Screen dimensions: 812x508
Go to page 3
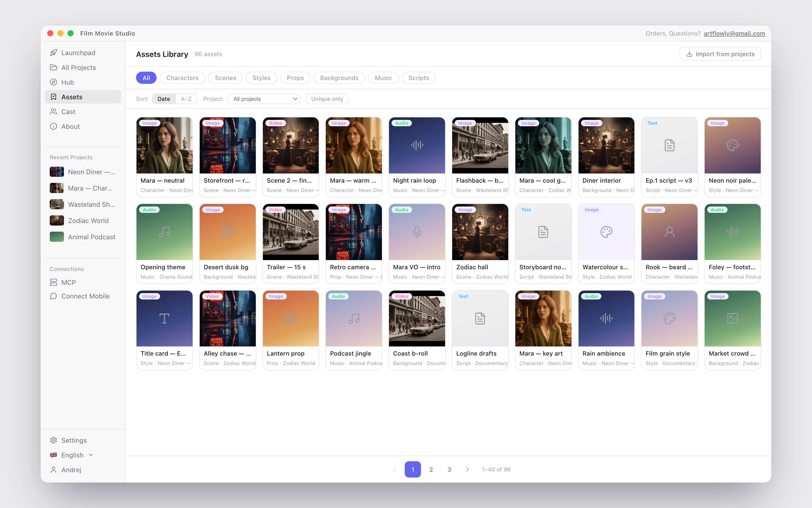449,469
